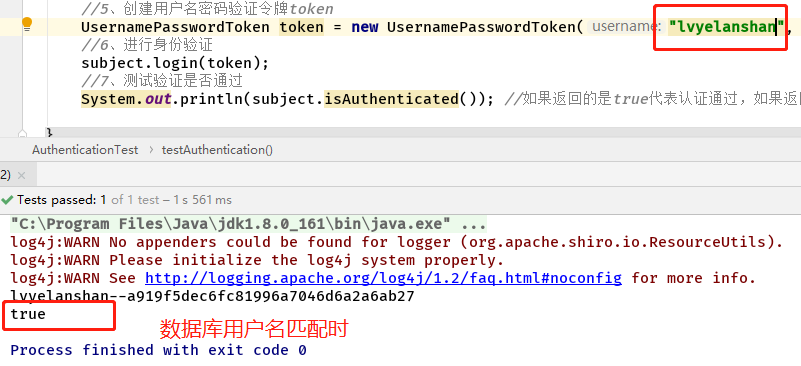Viewport: 801px width, 366px height.
Task: Close the run tab with the x
Action: 21,175
